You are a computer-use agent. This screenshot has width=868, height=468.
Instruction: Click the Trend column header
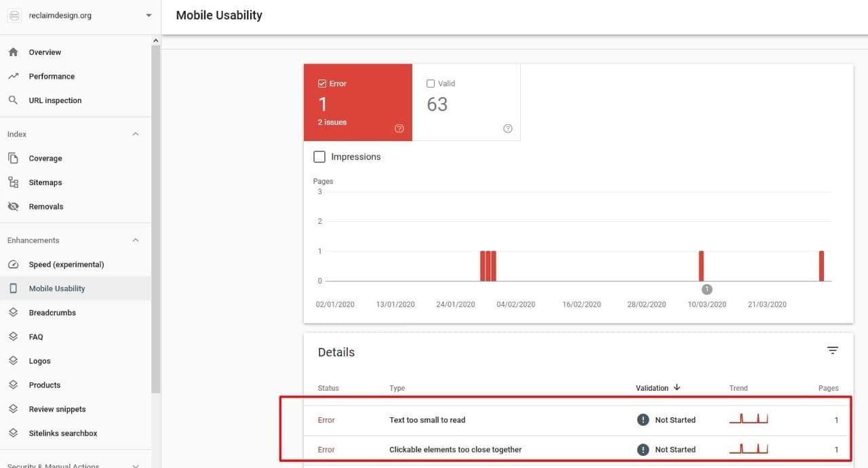click(x=738, y=388)
